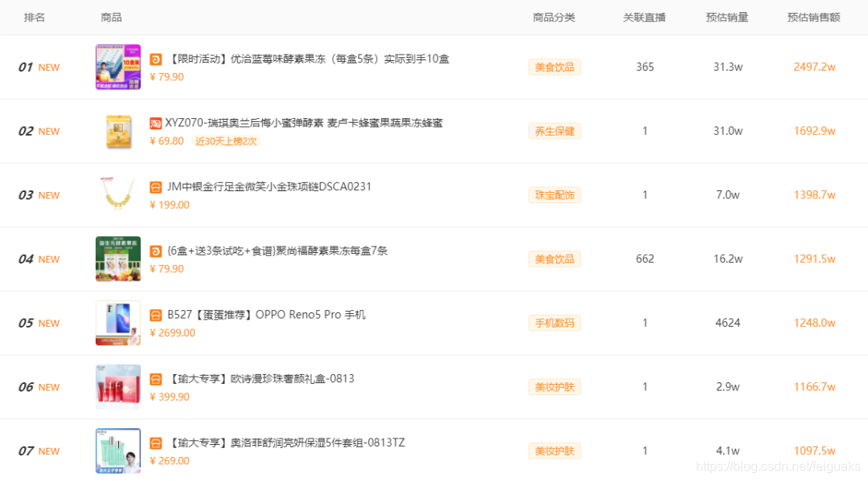This screenshot has height=481, width=868.
Task: Click estimated sales volume 16.2w
Action: [728, 259]
